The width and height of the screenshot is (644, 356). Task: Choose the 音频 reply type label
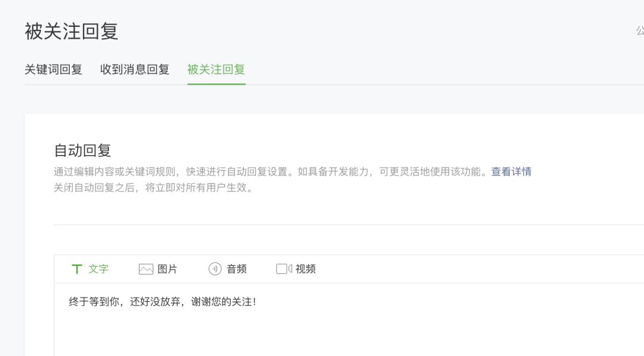tap(237, 269)
